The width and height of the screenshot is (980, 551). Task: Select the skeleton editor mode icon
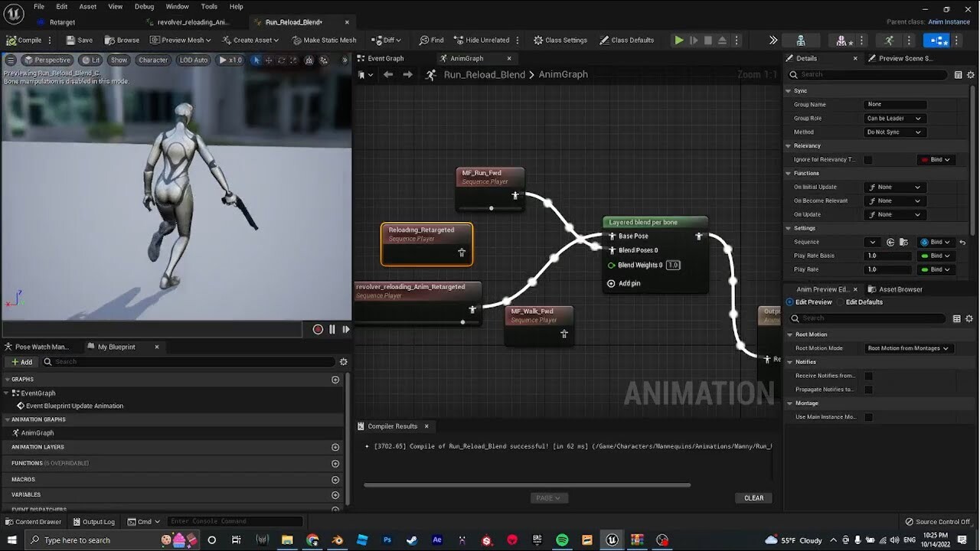[x=801, y=40]
